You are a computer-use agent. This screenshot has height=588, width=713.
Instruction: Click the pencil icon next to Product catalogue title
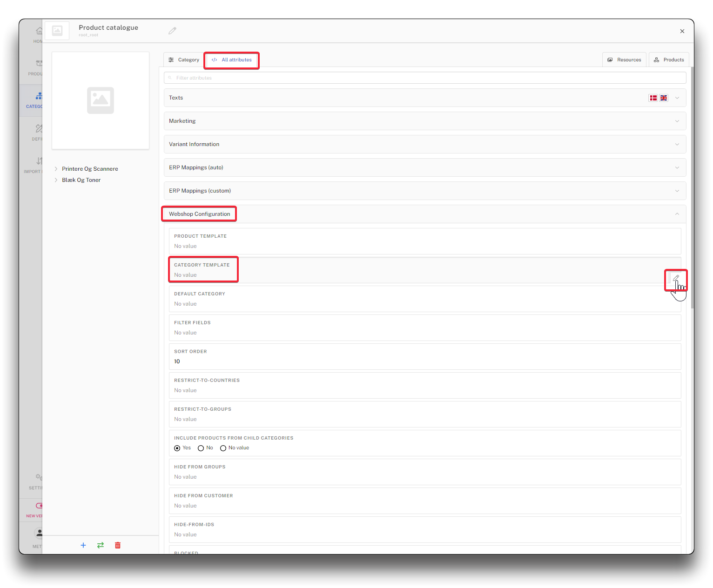point(172,31)
